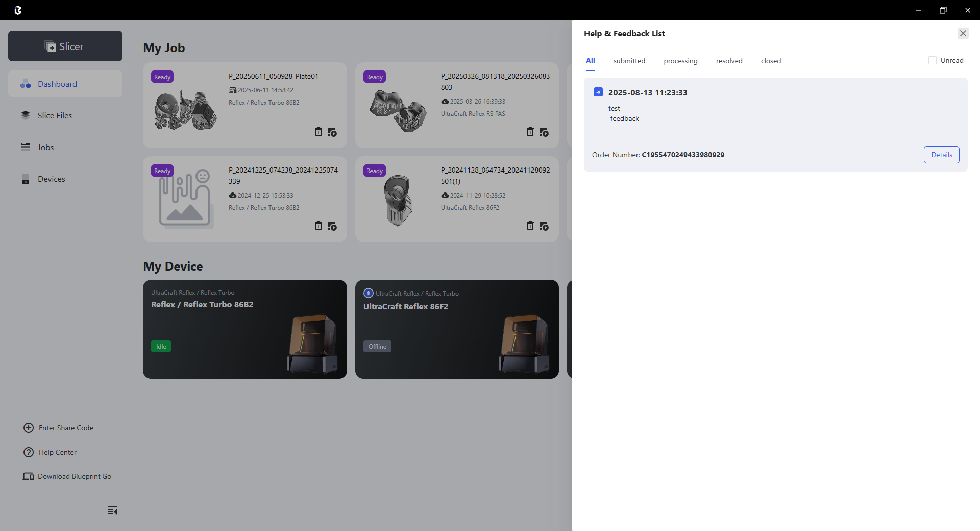
Task: Click trash icon on P_20241225_074238 job
Action: [318, 226]
